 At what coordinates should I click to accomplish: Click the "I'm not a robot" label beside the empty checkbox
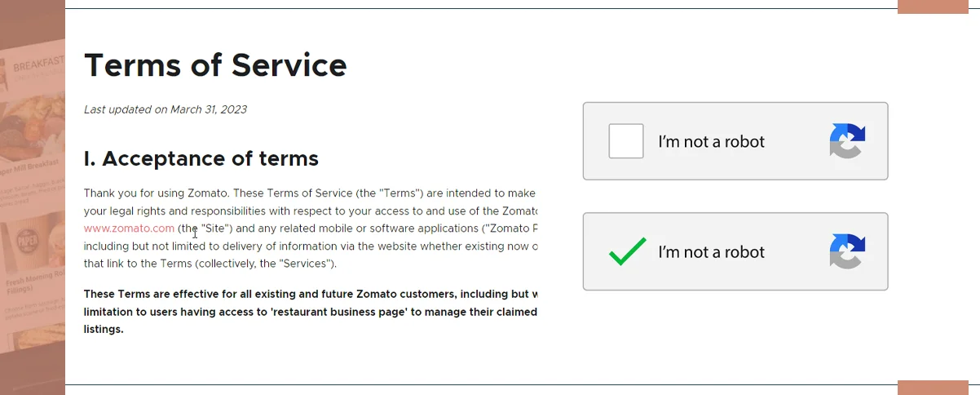click(x=711, y=142)
